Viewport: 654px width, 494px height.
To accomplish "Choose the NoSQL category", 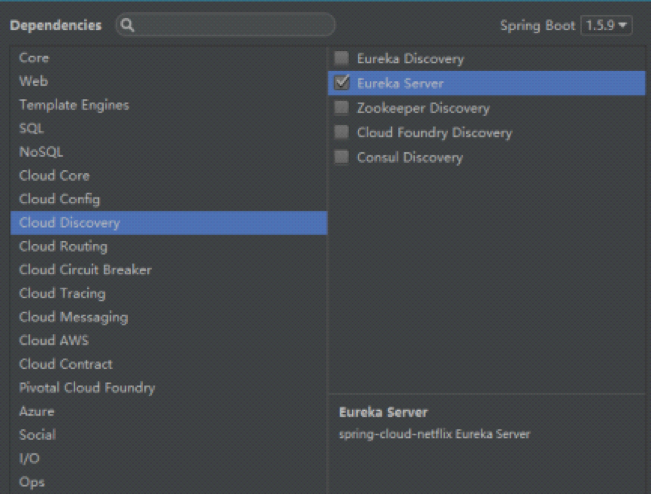I will click(x=169, y=152).
